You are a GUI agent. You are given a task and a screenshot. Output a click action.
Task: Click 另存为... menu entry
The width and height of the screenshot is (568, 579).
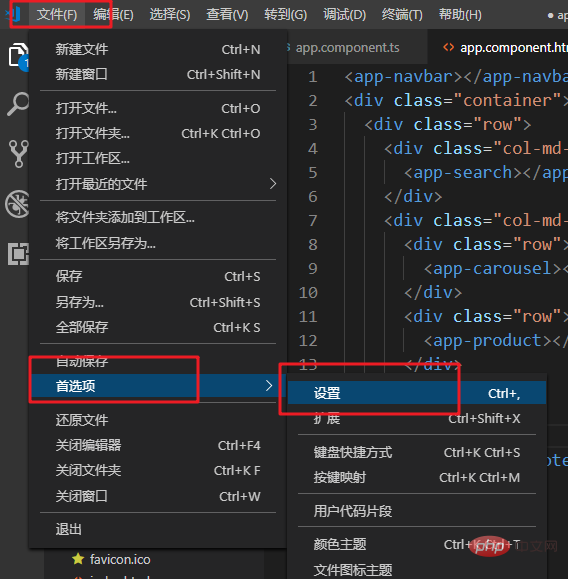[x=158, y=302]
